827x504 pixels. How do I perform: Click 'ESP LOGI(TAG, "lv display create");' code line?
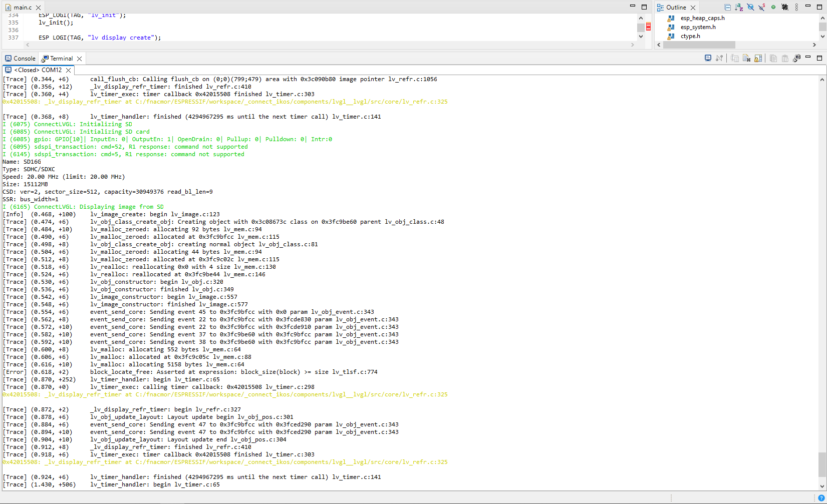click(100, 38)
